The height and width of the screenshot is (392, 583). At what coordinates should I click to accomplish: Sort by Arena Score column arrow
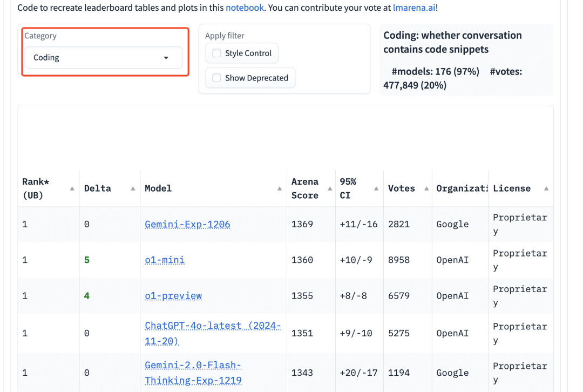(x=330, y=188)
